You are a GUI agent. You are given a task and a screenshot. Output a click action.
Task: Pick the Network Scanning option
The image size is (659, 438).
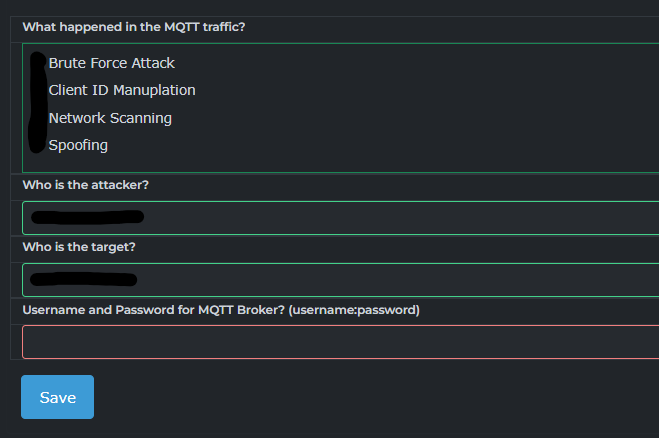coord(110,118)
